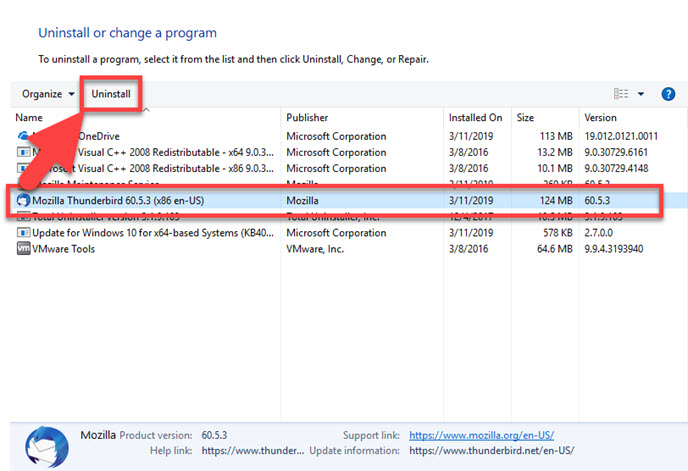This screenshot has height=471, width=688.
Task: Sort by the Installed On column
Action: point(475,118)
